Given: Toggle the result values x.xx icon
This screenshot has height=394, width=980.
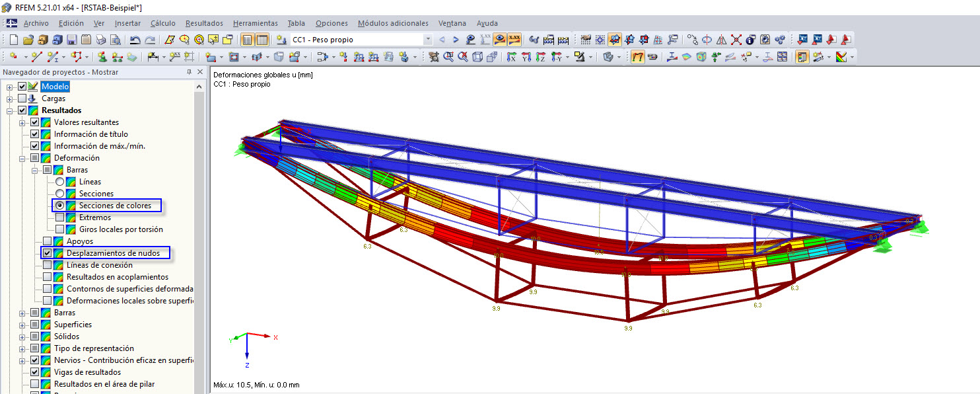Looking at the screenshot, I should point(514,40).
